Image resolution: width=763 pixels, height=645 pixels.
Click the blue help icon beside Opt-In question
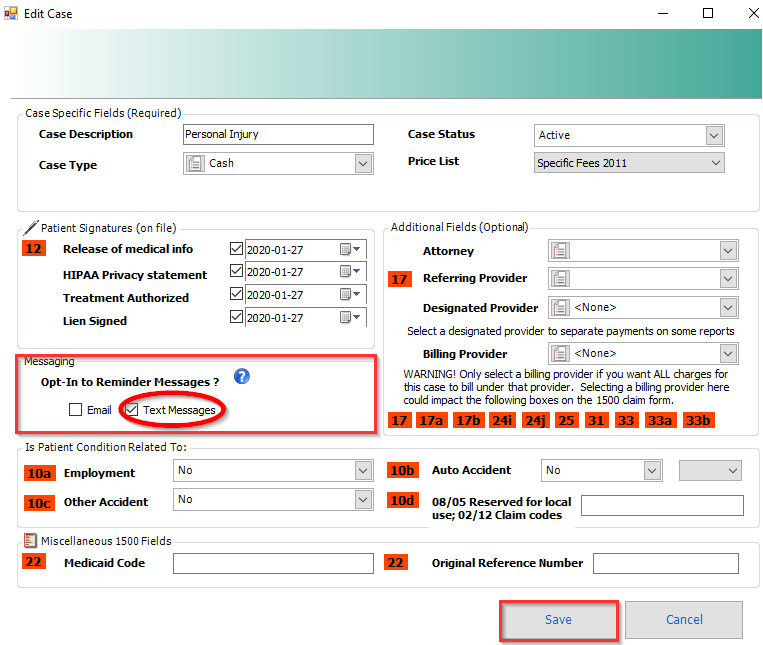pos(241,377)
